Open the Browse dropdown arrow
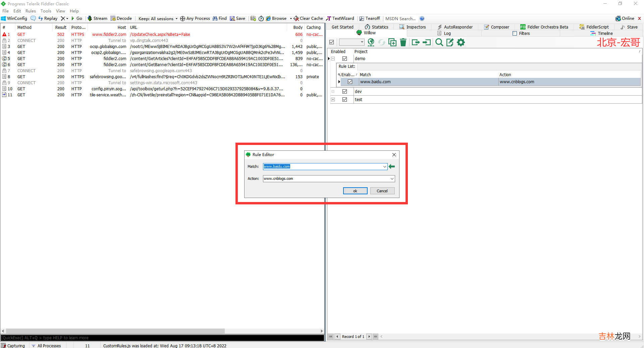The image size is (644, 348). click(x=290, y=18)
